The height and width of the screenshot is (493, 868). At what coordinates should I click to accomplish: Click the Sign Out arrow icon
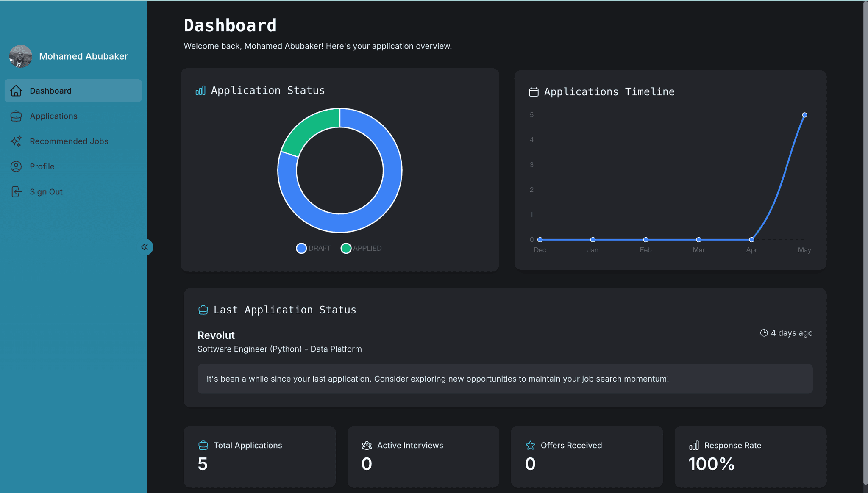(x=16, y=192)
